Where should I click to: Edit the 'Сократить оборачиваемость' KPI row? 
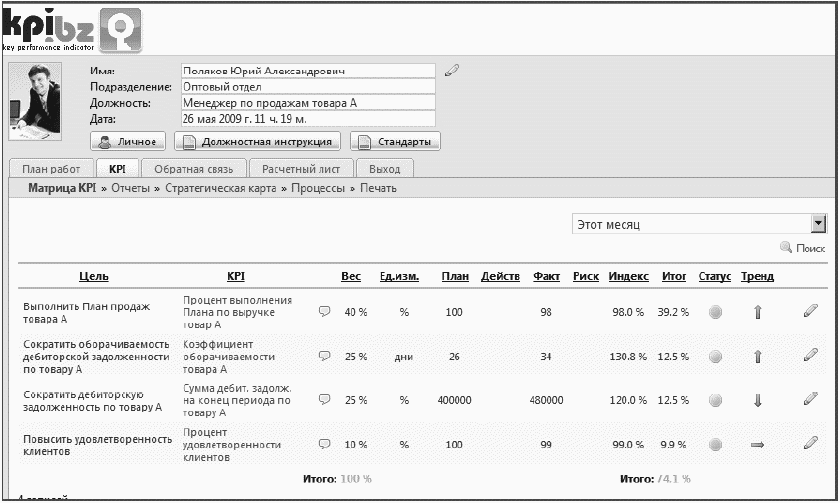point(810,355)
